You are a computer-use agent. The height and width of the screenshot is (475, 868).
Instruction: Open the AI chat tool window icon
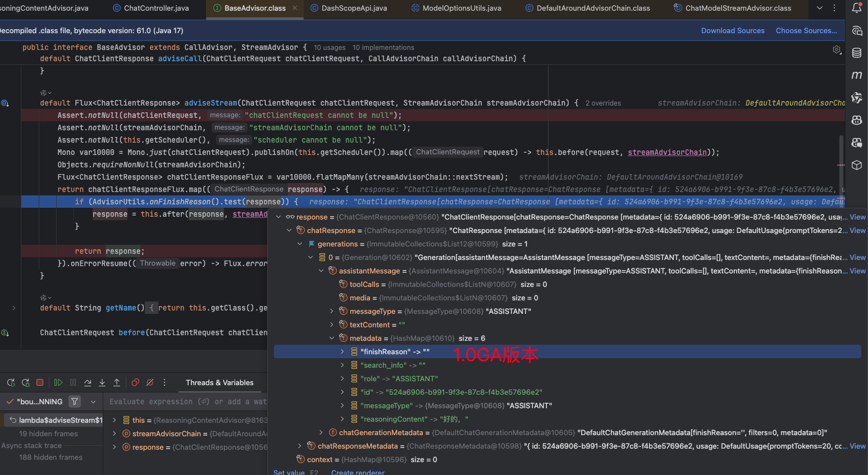[x=857, y=30]
